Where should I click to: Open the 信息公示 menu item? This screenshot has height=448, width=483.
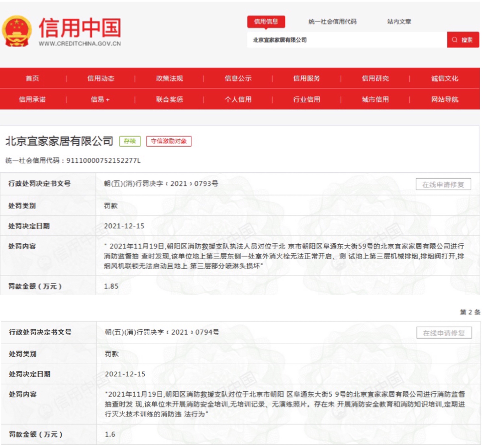[x=238, y=78]
